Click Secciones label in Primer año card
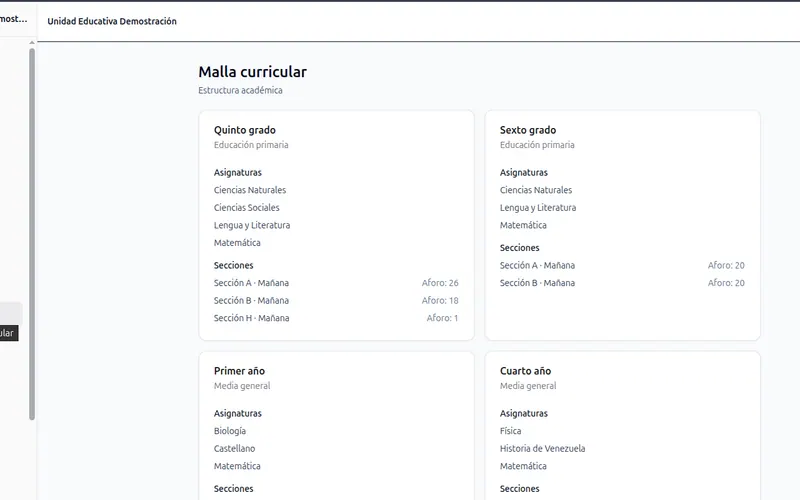 (x=234, y=489)
